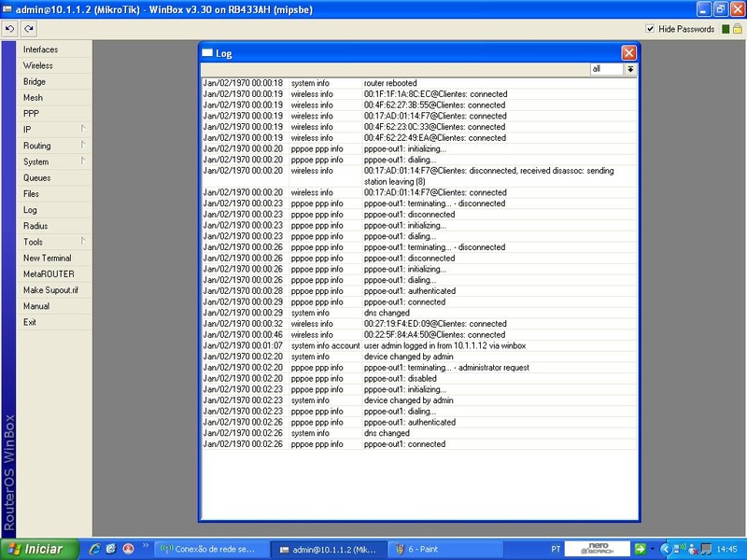The width and height of the screenshot is (747, 560).
Task: Select last 'pppoe-out1: connected' entry at 00:02:26
Action: coord(419,444)
